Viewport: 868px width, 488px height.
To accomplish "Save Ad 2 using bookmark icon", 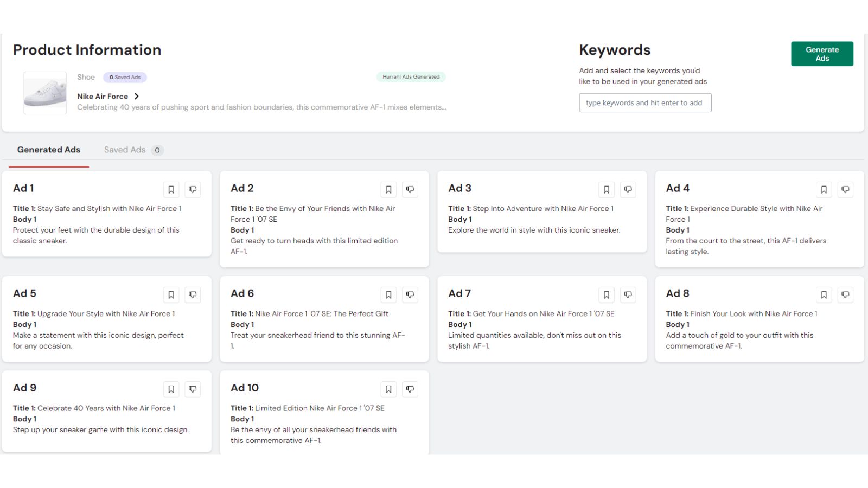I will coord(388,189).
